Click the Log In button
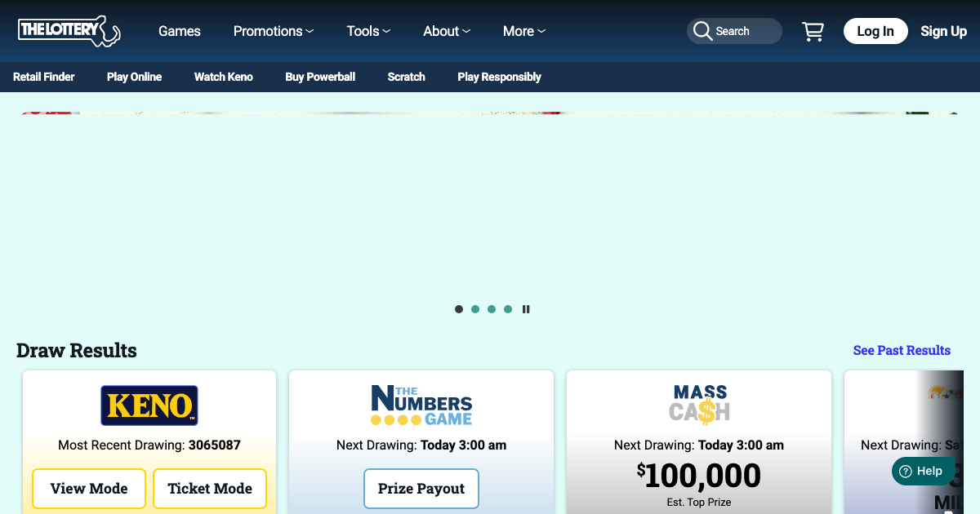980x514 pixels. point(875,31)
